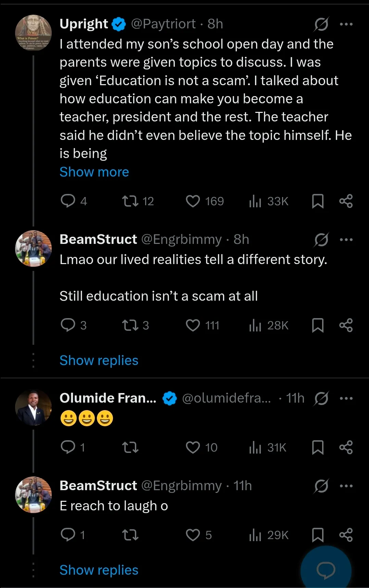Expand Upright's post with Show more
369x588 pixels.
click(x=94, y=172)
